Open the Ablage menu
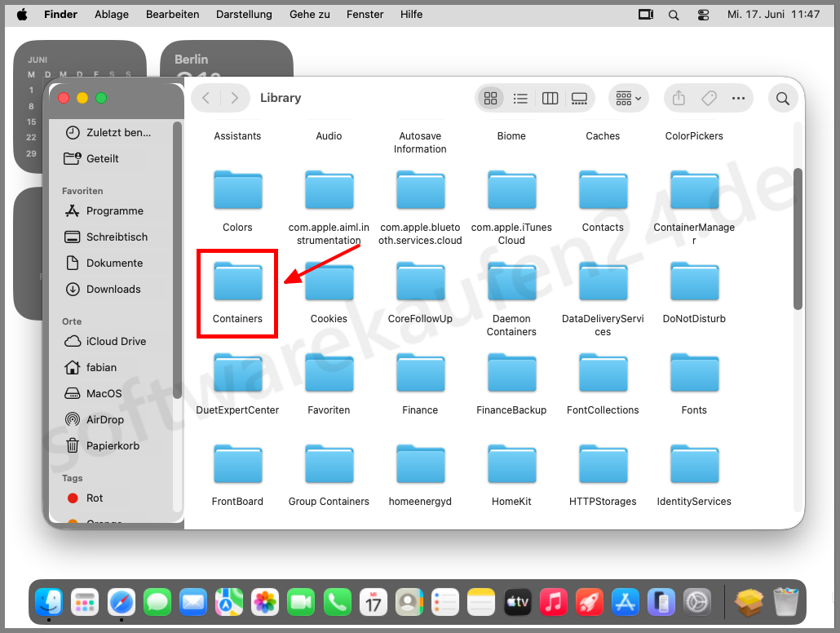This screenshot has height=633, width=840. pos(112,14)
